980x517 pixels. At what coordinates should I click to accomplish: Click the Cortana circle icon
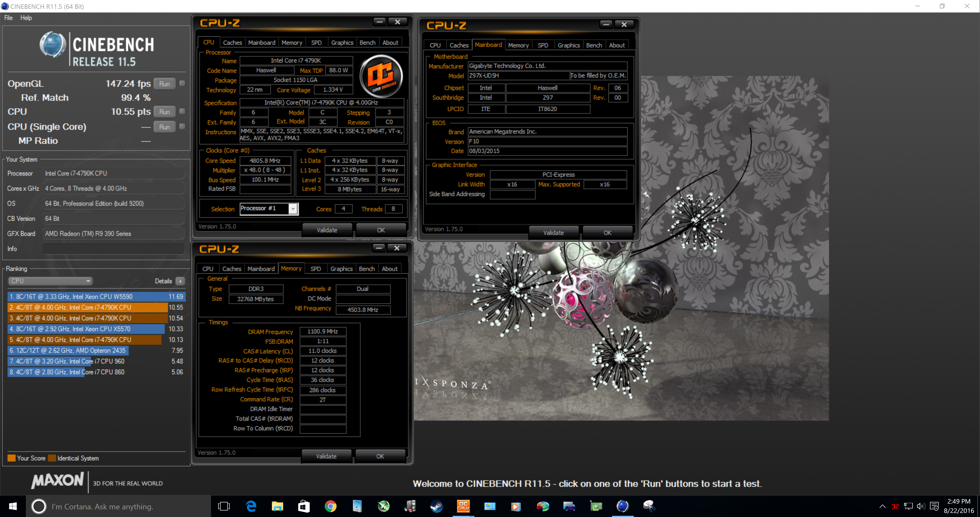click(x=39, y=506)
